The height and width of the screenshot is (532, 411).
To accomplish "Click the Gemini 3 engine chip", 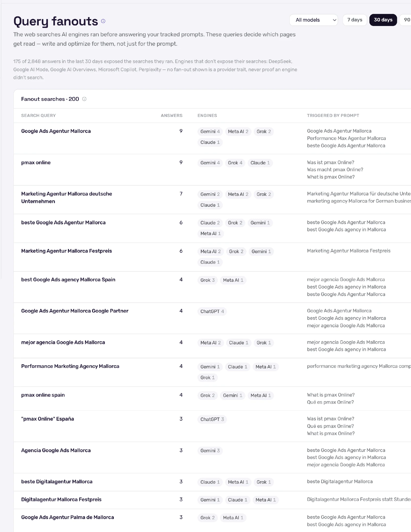I will coord(210,451).
